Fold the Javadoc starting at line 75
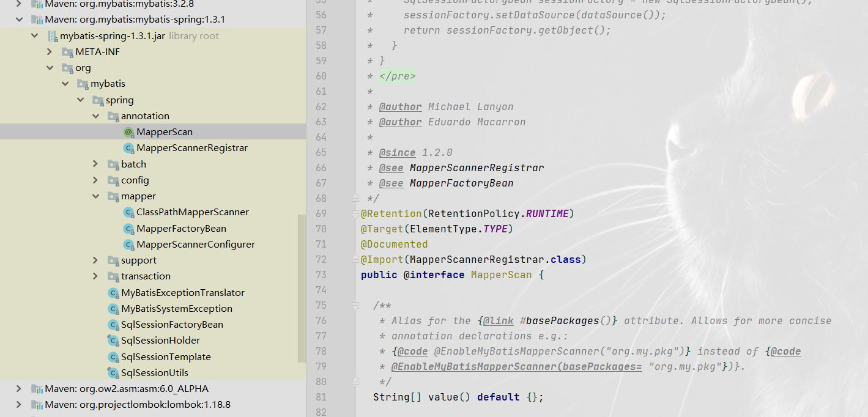868x417 pixels. click(x=355, y=305)
